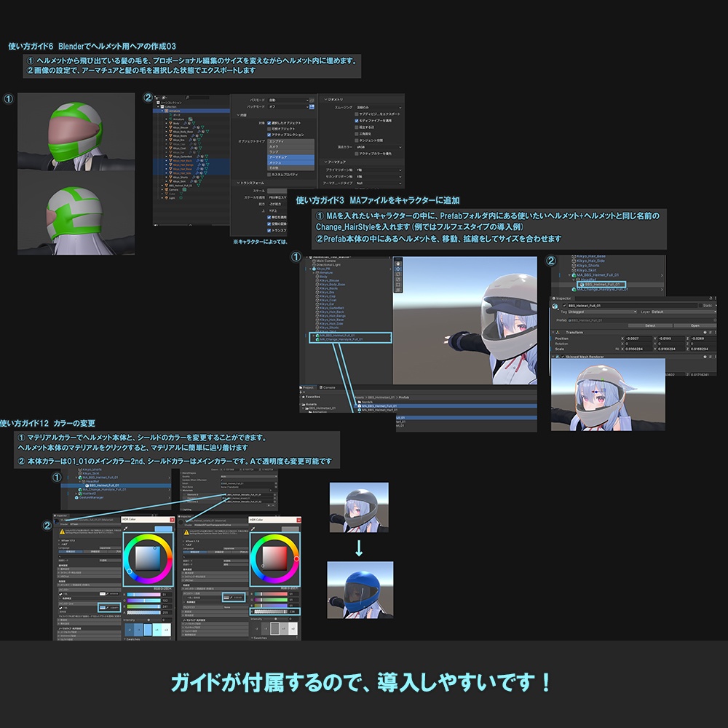Viewport: 728px width, 728px height.
Task: Collapse the ジオメトリ section in export settings
Action: 325,99
